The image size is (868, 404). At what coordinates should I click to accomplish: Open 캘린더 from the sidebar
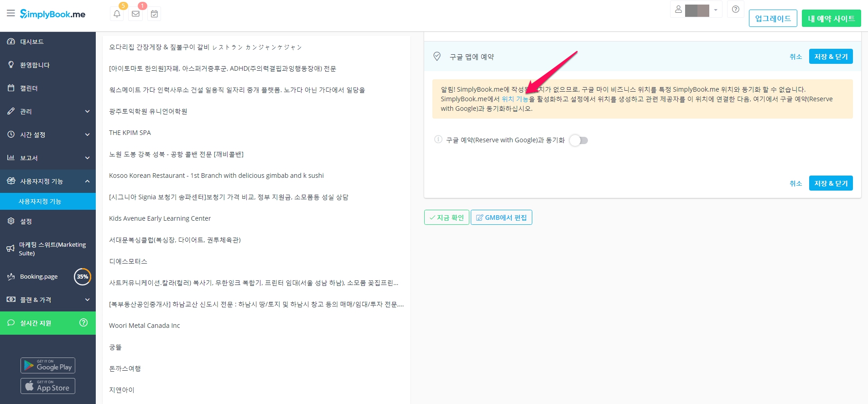pos(29,88)
